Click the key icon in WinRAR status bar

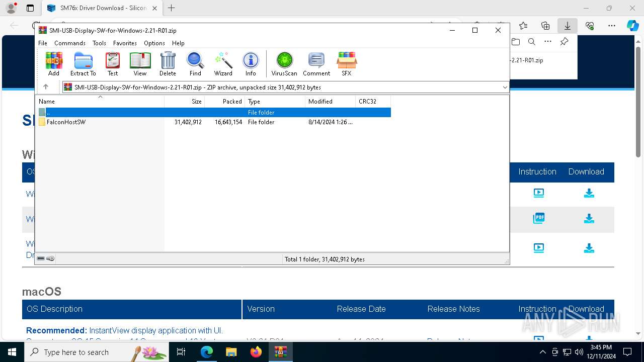click(x=50, y=259)
